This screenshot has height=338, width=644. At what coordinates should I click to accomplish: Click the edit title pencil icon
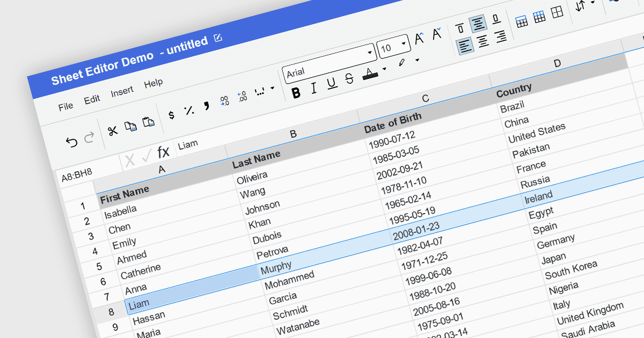[x=218, y=38]
